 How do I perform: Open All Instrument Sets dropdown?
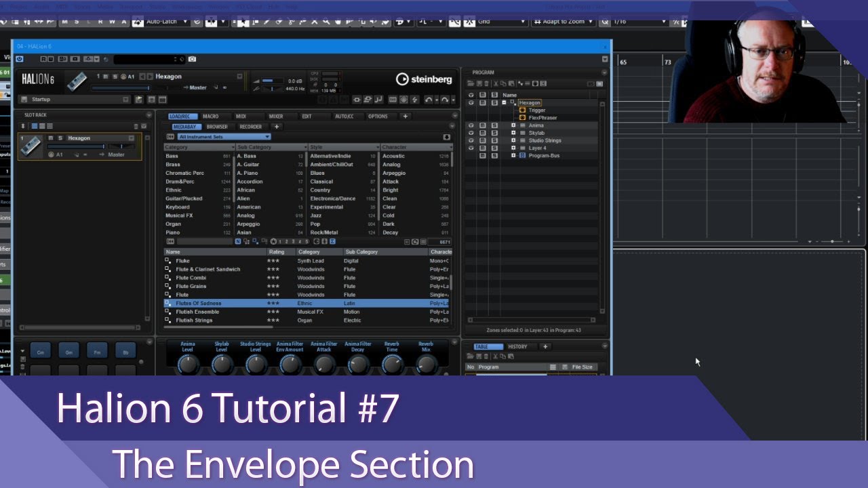[223, 137]
